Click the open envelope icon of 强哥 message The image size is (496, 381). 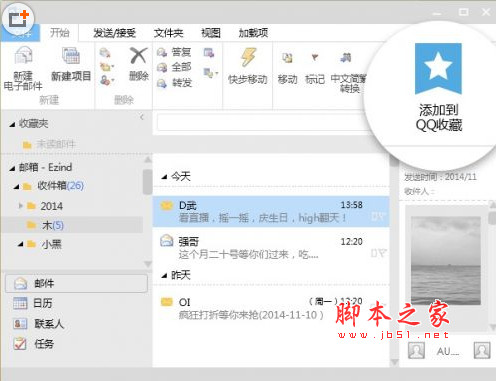(167, 240)
